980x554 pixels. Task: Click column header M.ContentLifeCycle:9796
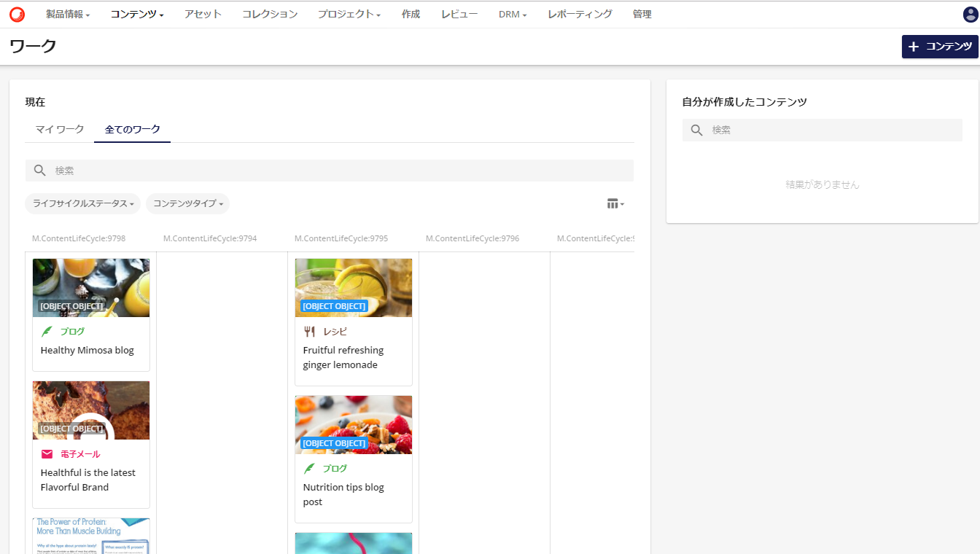coord(472,238)
